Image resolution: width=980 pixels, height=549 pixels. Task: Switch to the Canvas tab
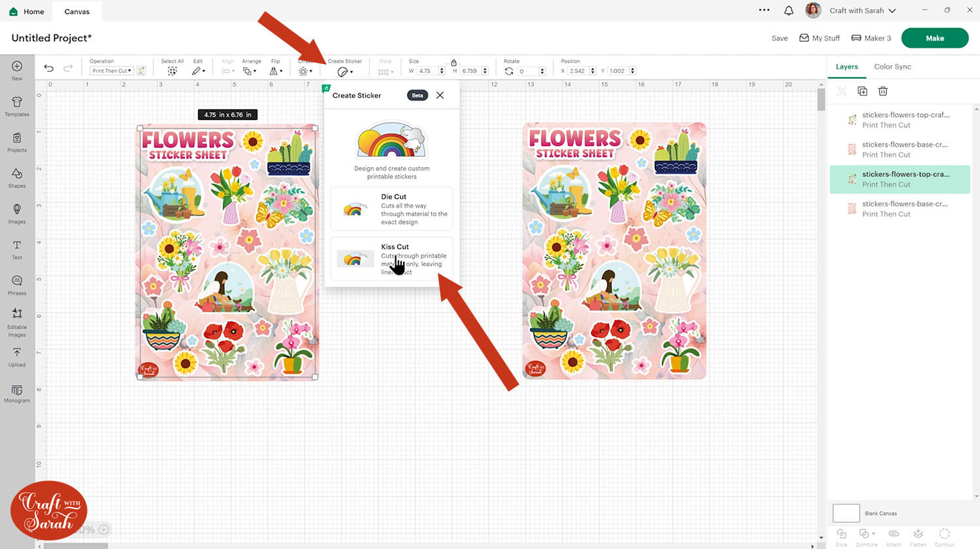point(77,12)
